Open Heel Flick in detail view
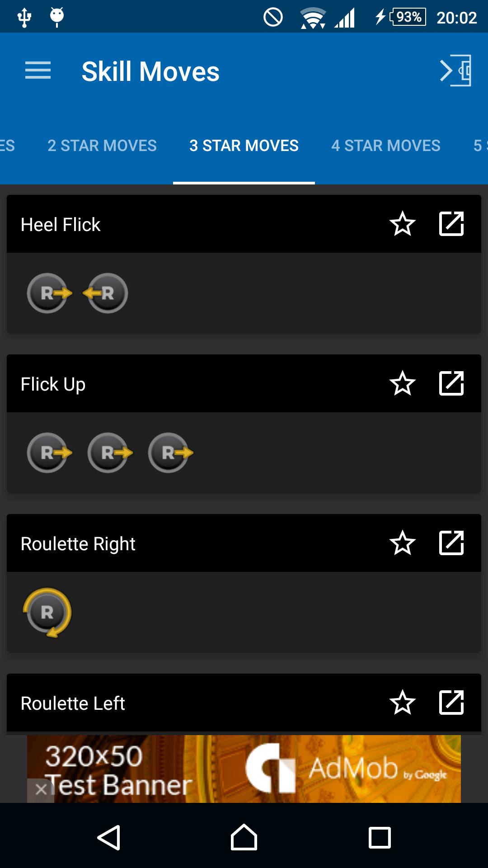Image resolution: width=488 pixels, height=868 pixels. click(x=451, y=224)
